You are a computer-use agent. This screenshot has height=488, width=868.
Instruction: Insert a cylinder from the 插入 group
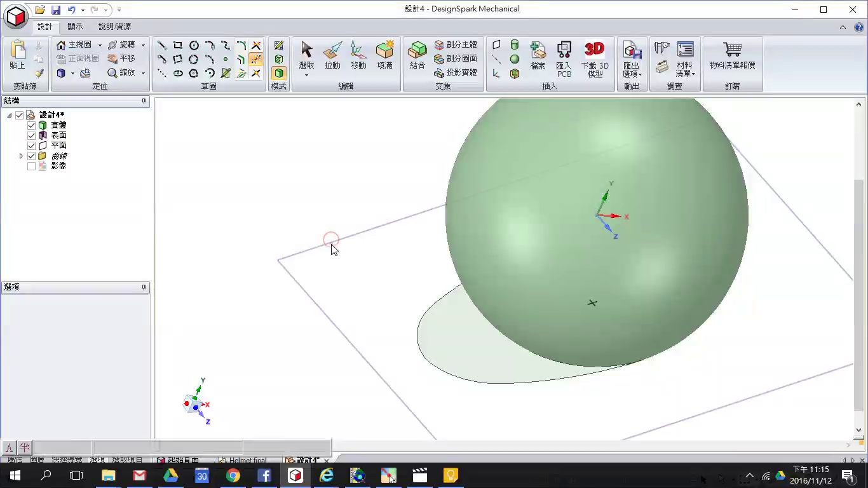(515, 44)
